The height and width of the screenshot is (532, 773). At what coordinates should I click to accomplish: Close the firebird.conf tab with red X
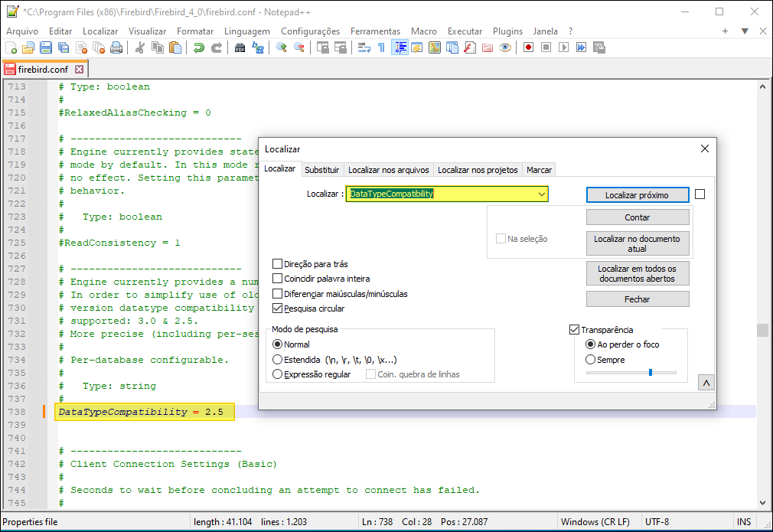[79, 70]
